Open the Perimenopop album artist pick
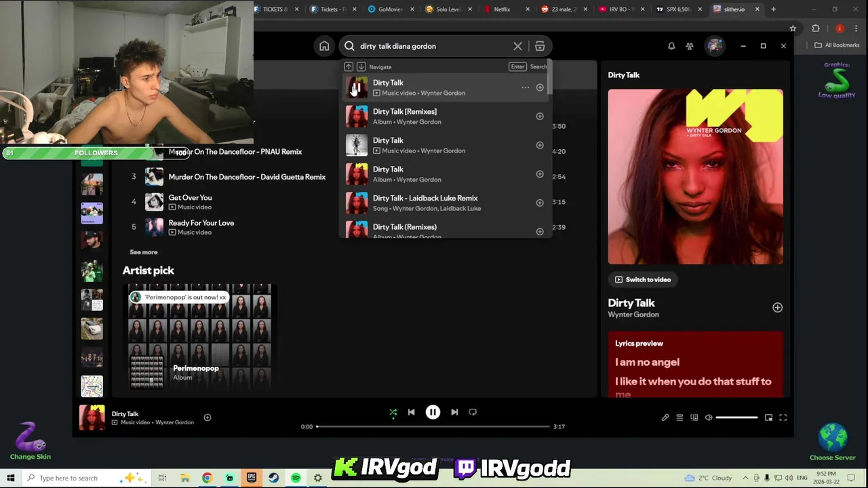The width and height of the screenshot is (868, 488). point(200,338)
